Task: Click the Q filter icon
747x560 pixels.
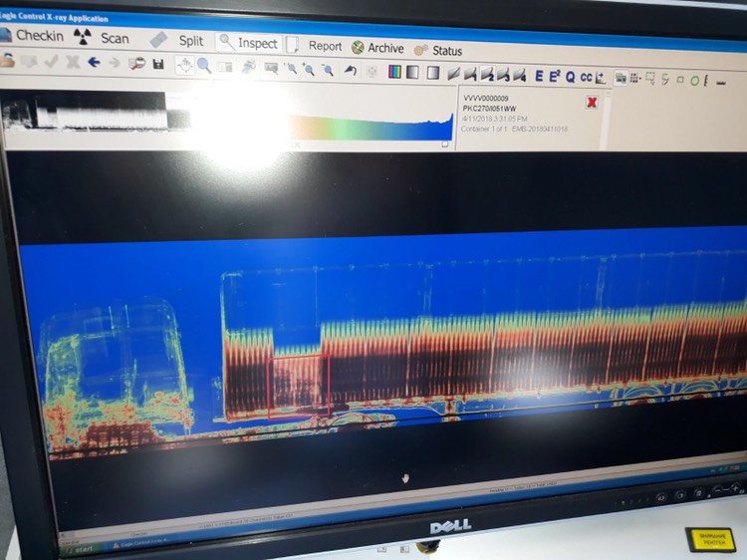Action: pos(570,77)
